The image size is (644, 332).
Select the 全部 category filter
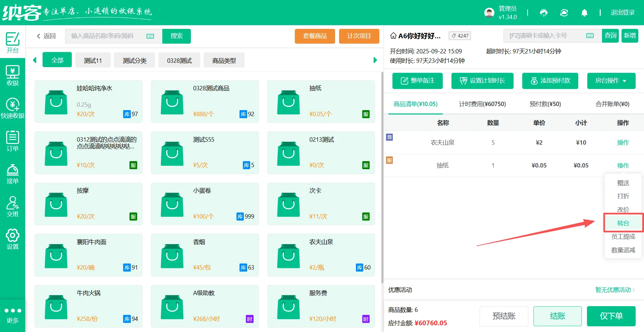pyautogui.click(x=57, y=60)
